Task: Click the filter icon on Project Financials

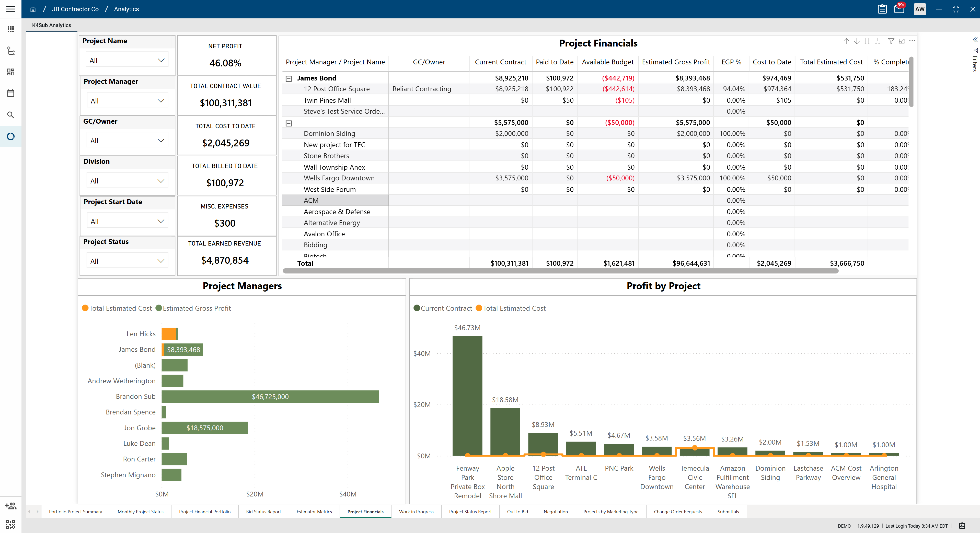Action: (x=891, y=41)
